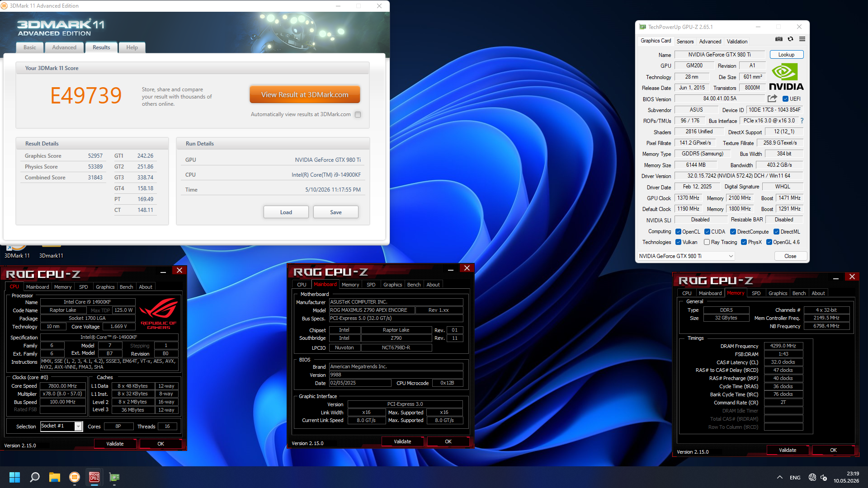The image size is (868, 488).
Task: Click GPU-Z taskbar icon
Action: click(x=114, y=477)
